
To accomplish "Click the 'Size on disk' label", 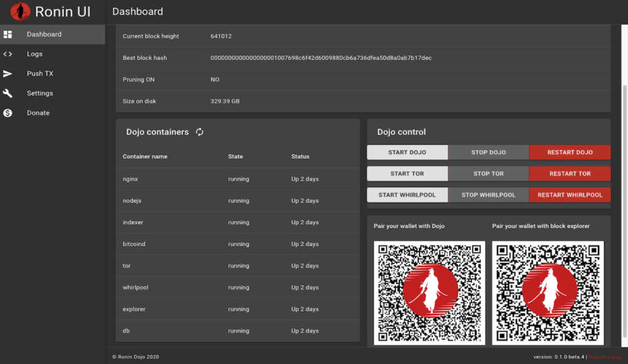I will tap(139, 101).
